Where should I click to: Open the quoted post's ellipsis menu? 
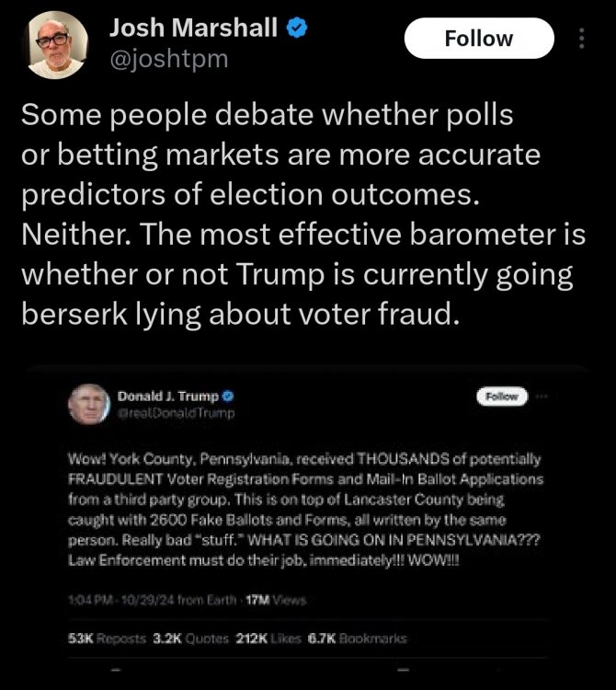click(542, 397)
